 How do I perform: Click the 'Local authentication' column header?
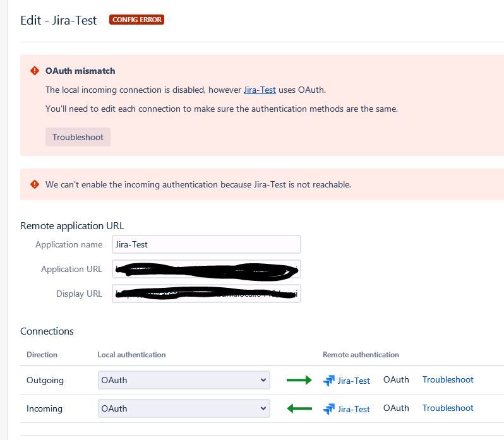[x=131, y=355]
